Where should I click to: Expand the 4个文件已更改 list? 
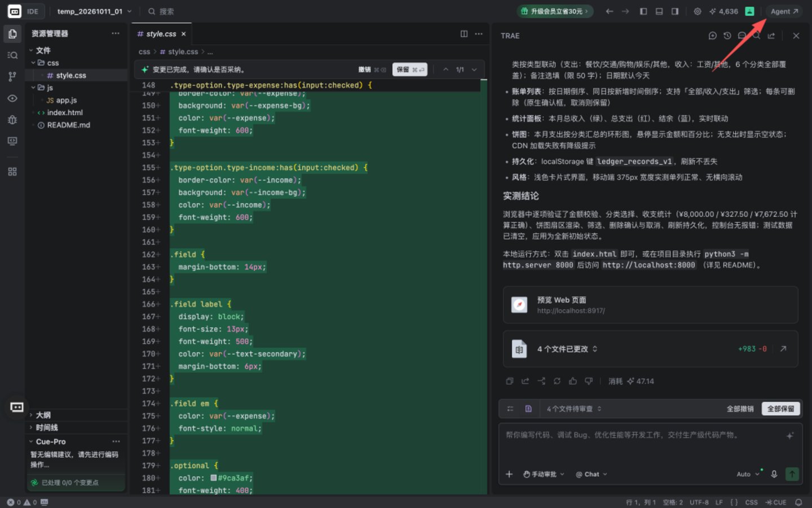(x=567, y=349)
